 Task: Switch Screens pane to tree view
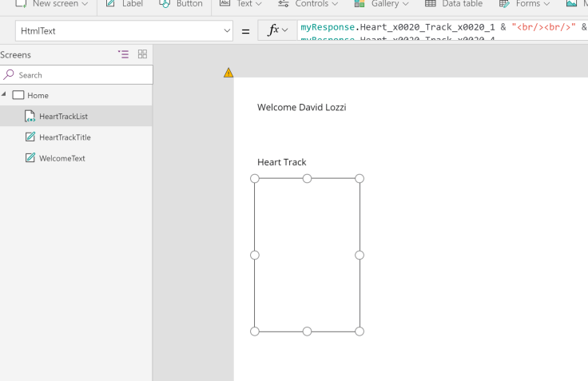click(123, 54)
